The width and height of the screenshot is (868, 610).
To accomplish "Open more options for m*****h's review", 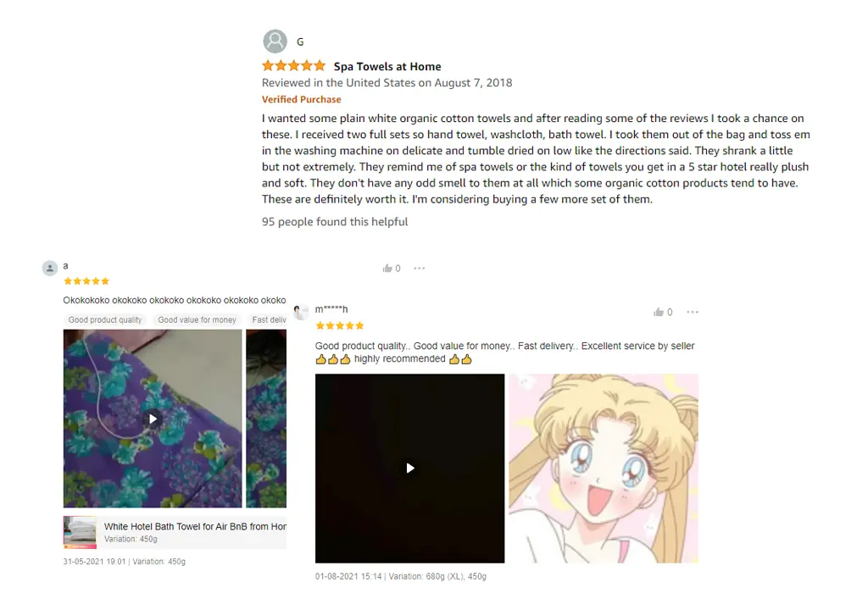I will tap(693, 312).
